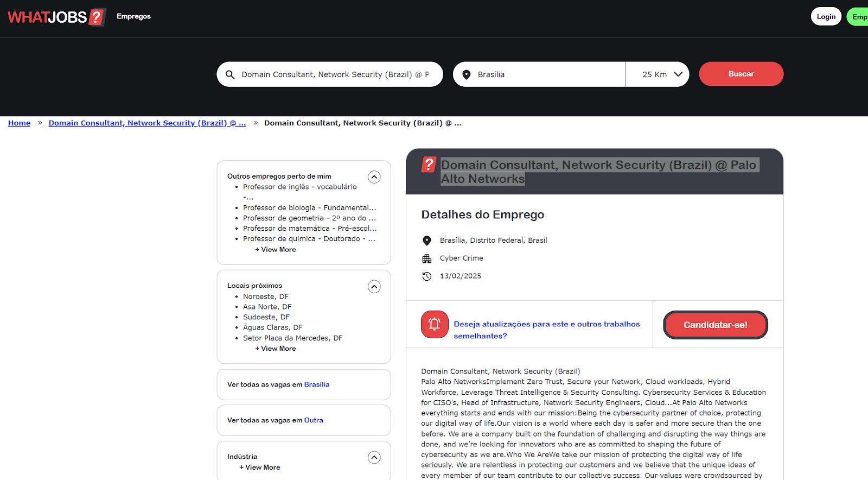Collapse the Locais próximos panel
868x480 pixels.
pyautogui.click(x=374, y=287)
